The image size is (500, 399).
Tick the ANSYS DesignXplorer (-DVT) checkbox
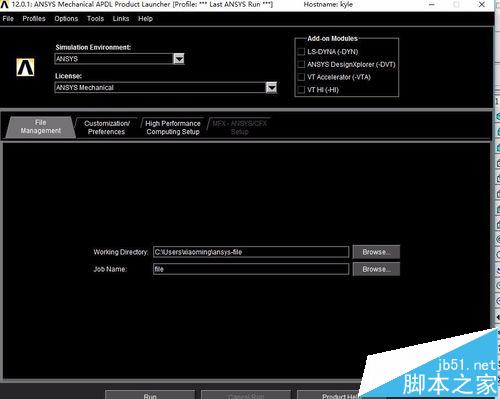click(301, 64)
